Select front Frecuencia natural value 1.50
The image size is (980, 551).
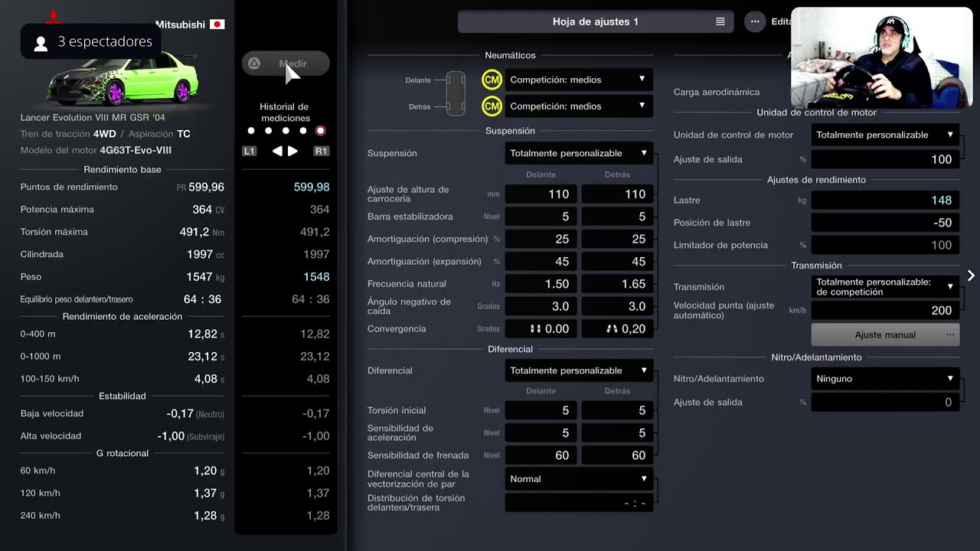pos(541,284)
